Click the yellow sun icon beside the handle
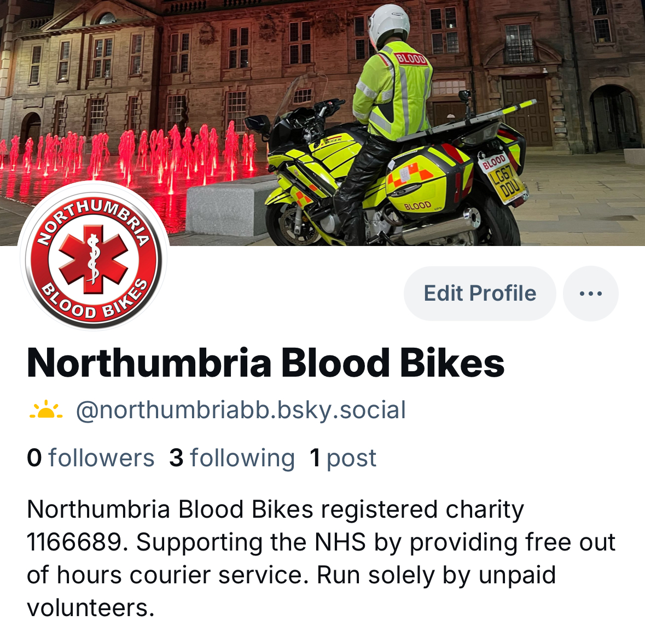Image resolution: width=645 pixels, height=644 pixels. [x=46, y=410]
